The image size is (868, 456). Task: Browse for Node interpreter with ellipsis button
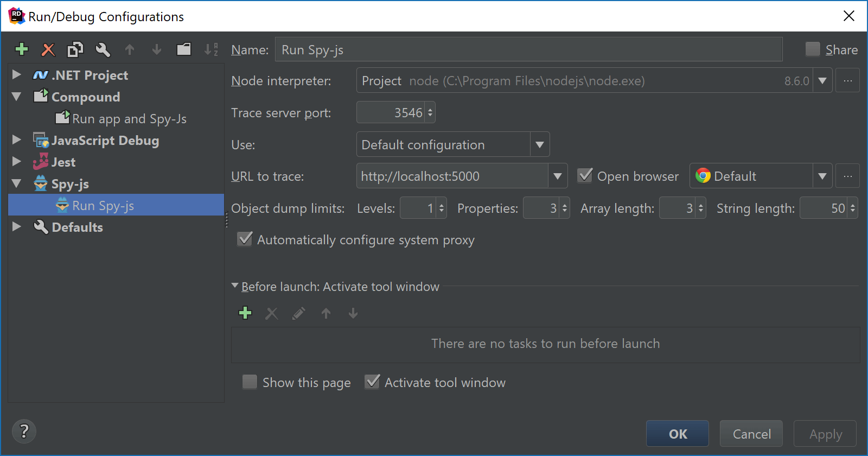(x=847, y=80)
